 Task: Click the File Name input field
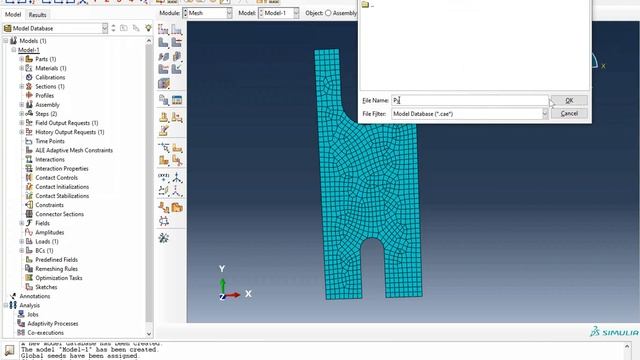click(x=469, y=100)
